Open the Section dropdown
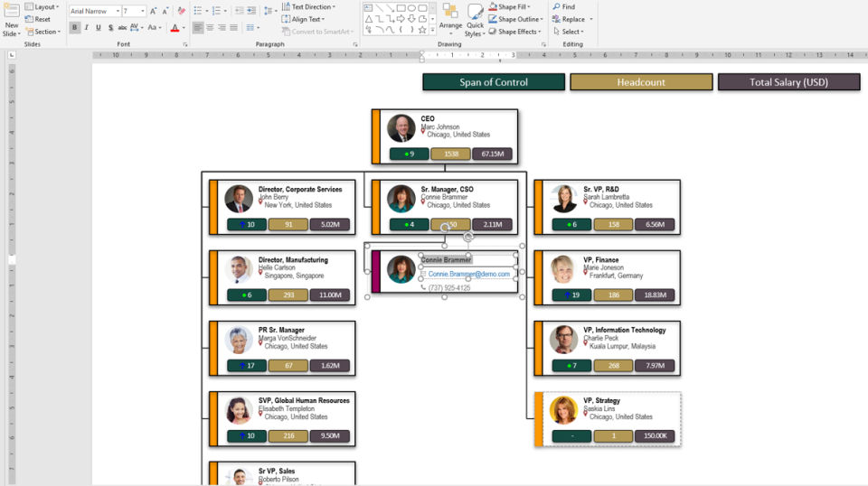868x486 pixels. click(x=43, y=32)
